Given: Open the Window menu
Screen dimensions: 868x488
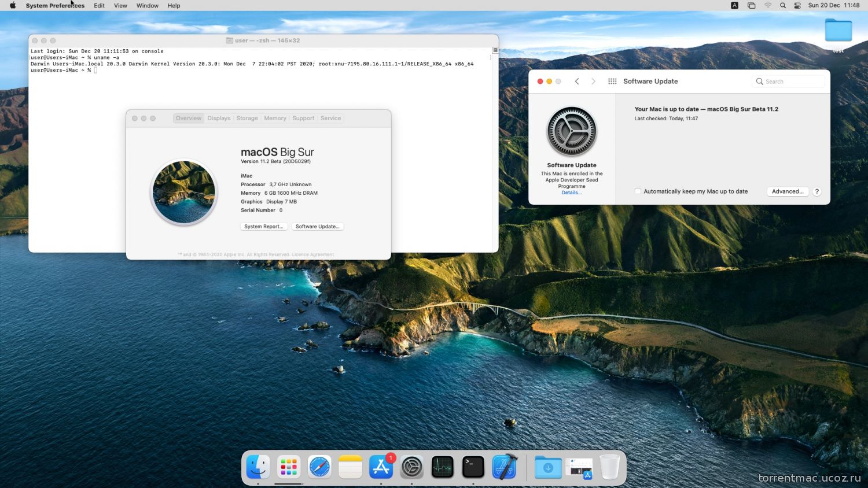Looking at the screenshot, I should point(148,5).
